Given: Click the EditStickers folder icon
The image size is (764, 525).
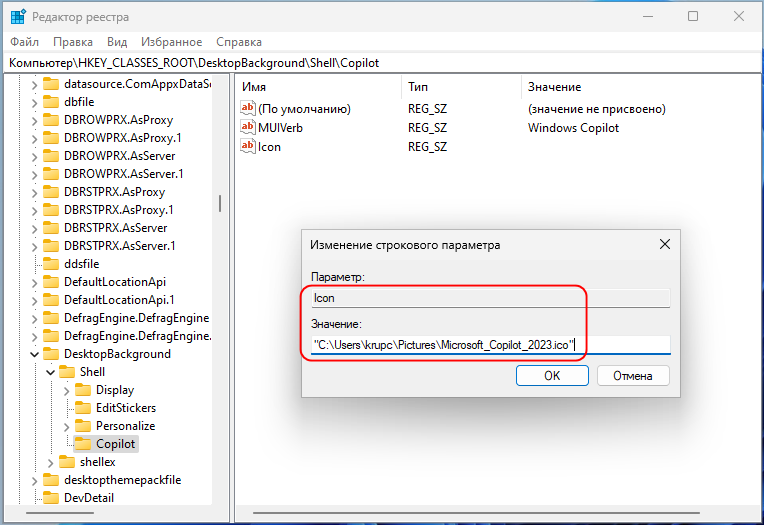Looking at the screenshot, I should [x=83, y=408].
